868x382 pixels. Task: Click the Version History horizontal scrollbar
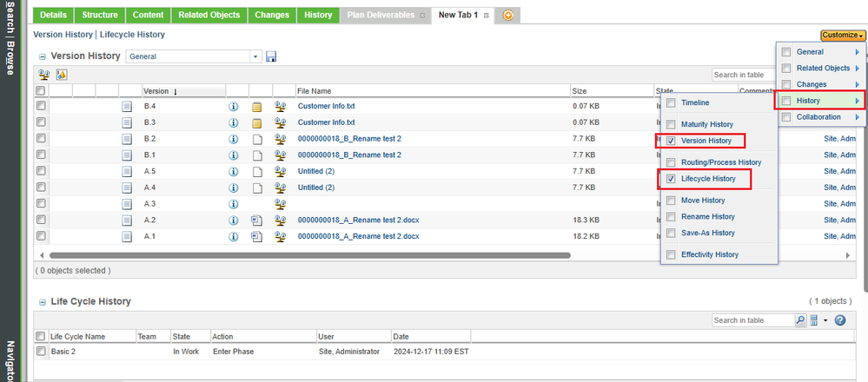pos(310,255)
